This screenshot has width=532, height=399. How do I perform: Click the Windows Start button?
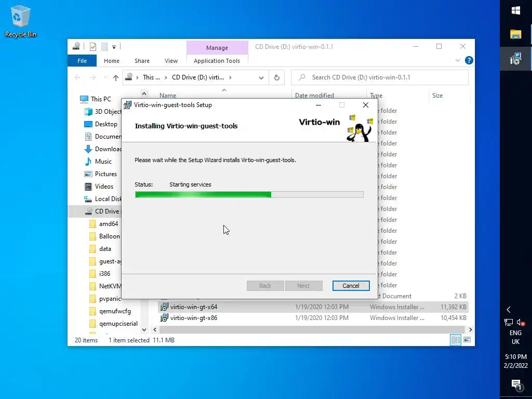click(516, 10)
